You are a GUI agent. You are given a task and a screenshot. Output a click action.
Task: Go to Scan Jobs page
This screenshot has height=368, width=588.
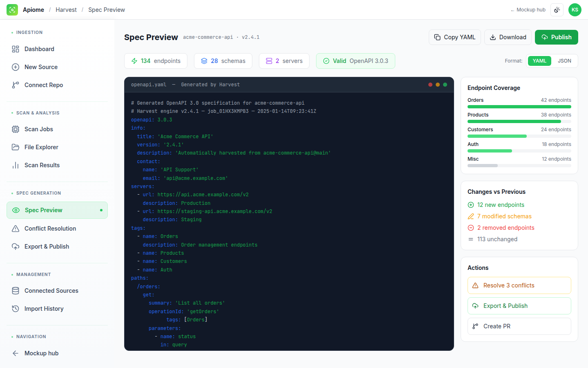point(57,129)
